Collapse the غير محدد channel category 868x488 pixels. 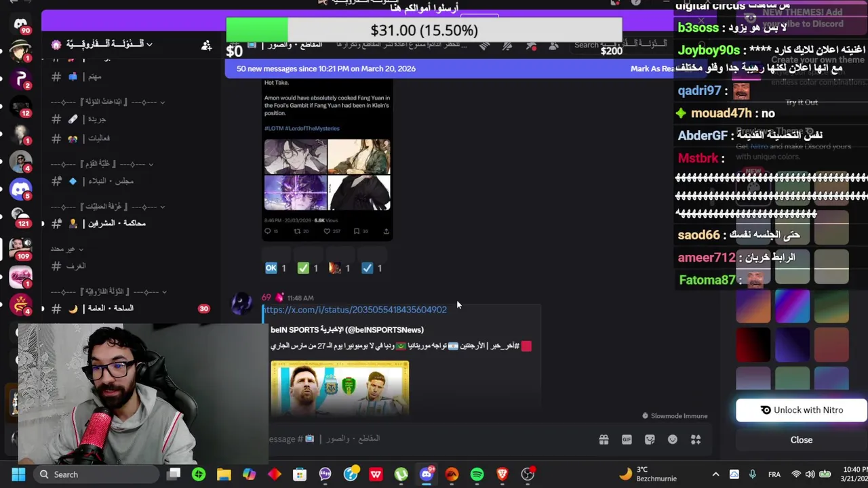67,249
